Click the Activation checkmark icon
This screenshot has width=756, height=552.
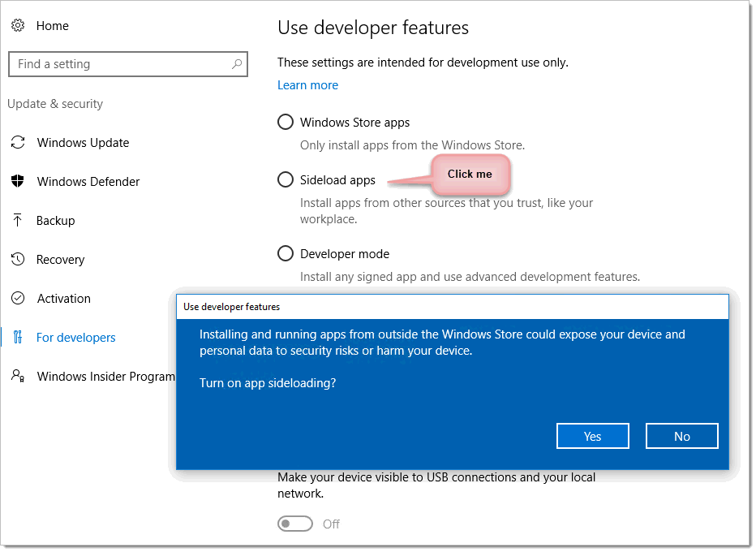click(18, 299)
